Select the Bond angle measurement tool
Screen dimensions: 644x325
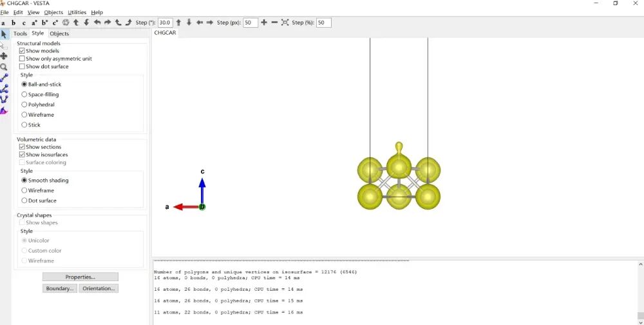click(4, 89)
